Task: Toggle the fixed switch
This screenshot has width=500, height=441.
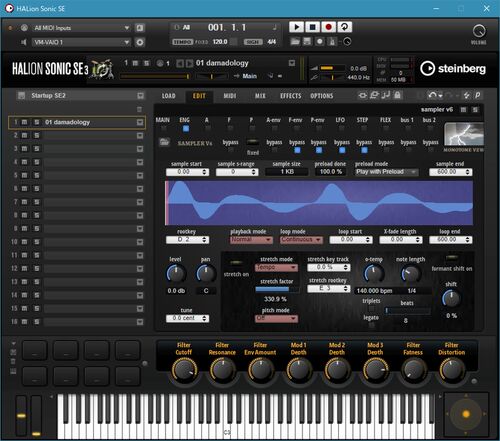Action: pyautogui.click(x=253, y=143)
